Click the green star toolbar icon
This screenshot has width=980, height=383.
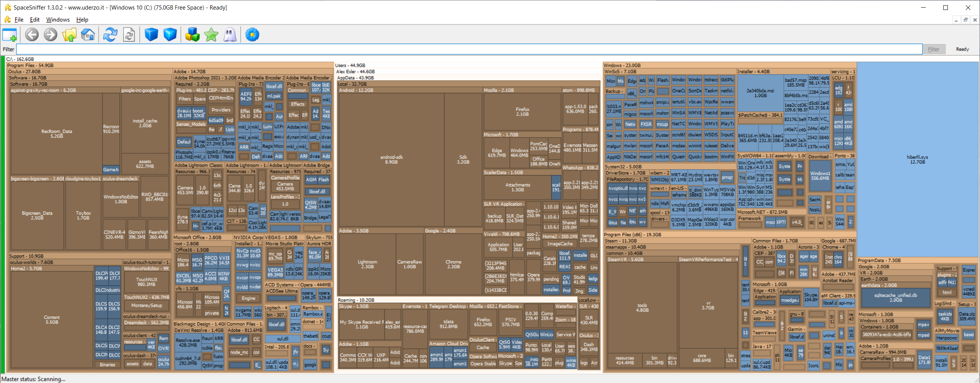211,35
